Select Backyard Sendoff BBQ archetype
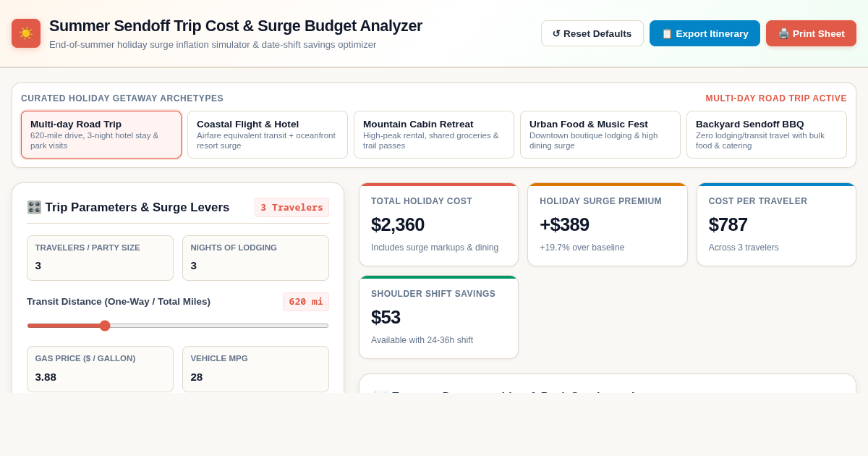The width and height of the screenshot is (868, 456). 767,135
